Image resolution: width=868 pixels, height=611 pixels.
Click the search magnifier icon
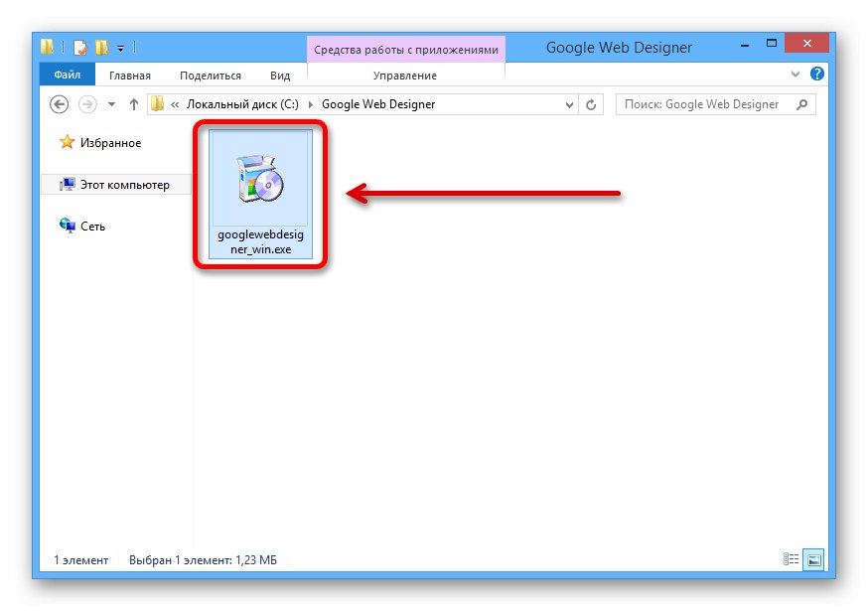(802, 104)
